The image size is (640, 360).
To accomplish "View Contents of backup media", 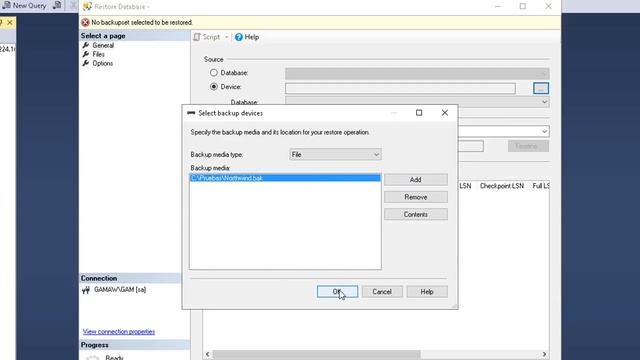I will point(416,214).
